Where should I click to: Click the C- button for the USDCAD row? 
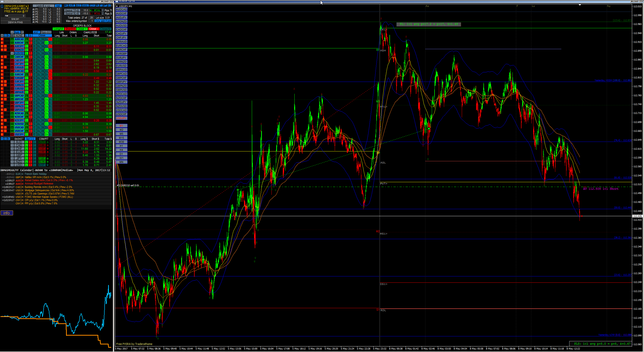click(x=50, y=127)
